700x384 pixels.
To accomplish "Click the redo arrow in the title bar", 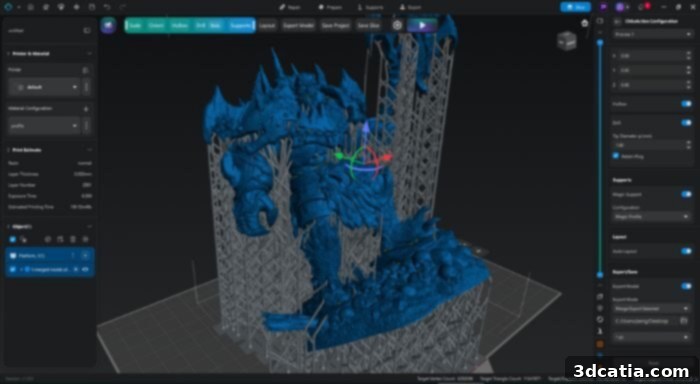I will point(122,7).
